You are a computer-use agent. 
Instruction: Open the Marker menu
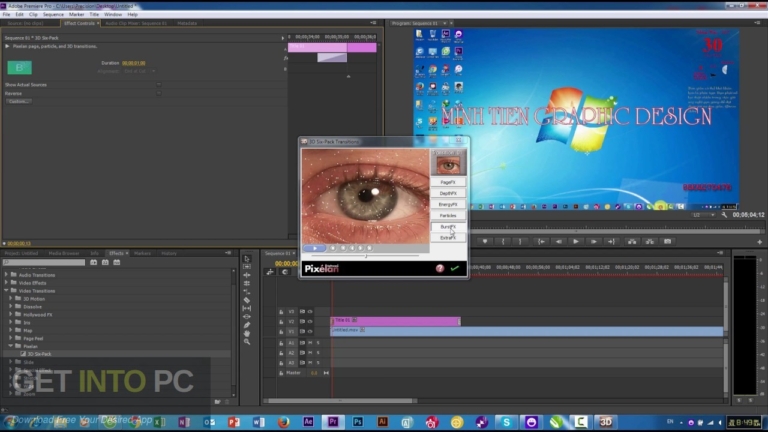(x=76, y=15)
